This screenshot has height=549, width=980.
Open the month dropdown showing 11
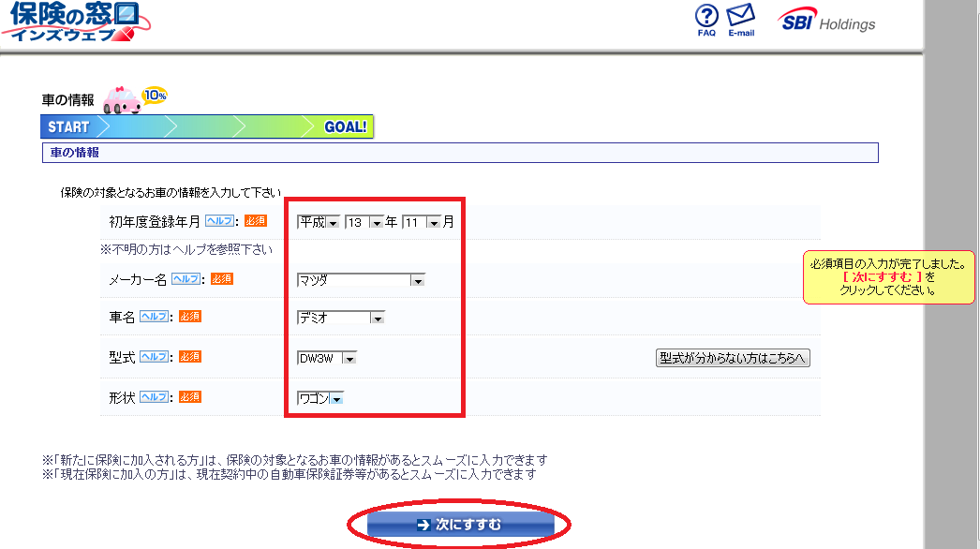422,223
